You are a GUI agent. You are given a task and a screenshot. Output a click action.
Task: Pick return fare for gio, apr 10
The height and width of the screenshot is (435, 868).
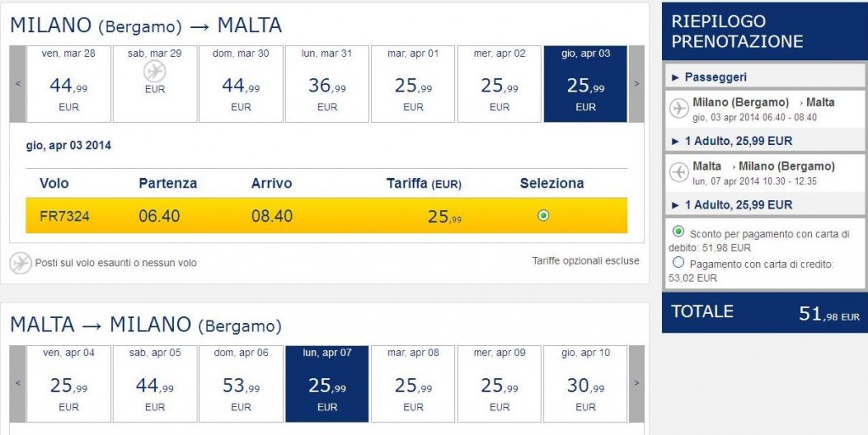(586, 383)
